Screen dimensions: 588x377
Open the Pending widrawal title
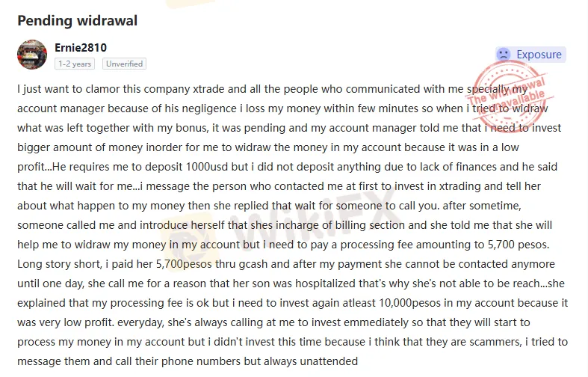point(78,21)
